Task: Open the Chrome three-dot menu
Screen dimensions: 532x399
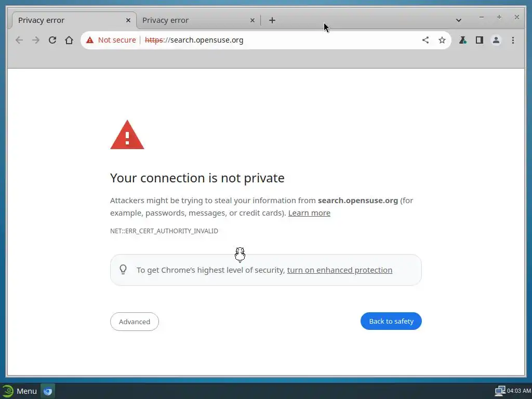Action: pos(513,40)
